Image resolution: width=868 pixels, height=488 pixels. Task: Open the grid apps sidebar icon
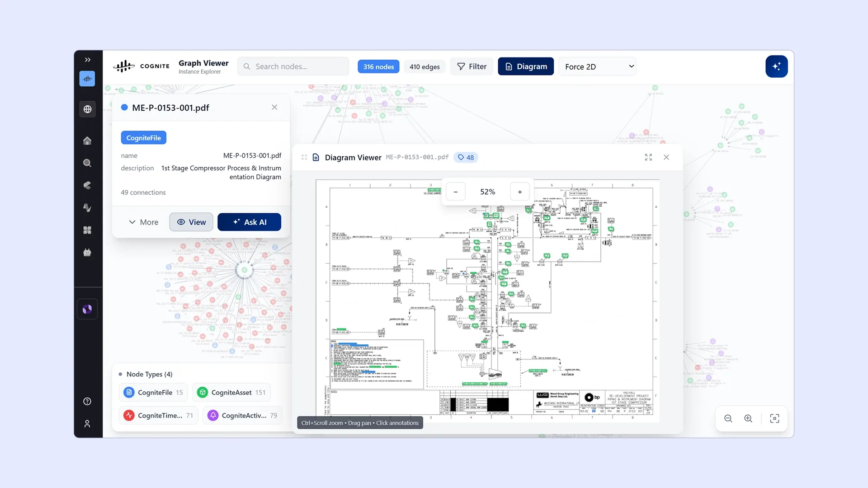87,230
